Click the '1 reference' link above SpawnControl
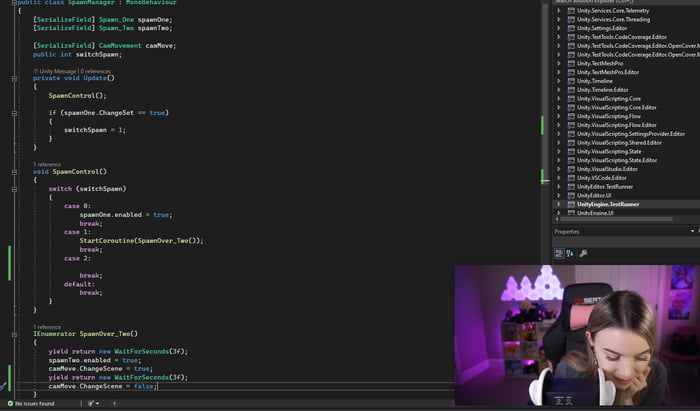The height and width of the screenshot is (411, 700). (x=47, y=163)
